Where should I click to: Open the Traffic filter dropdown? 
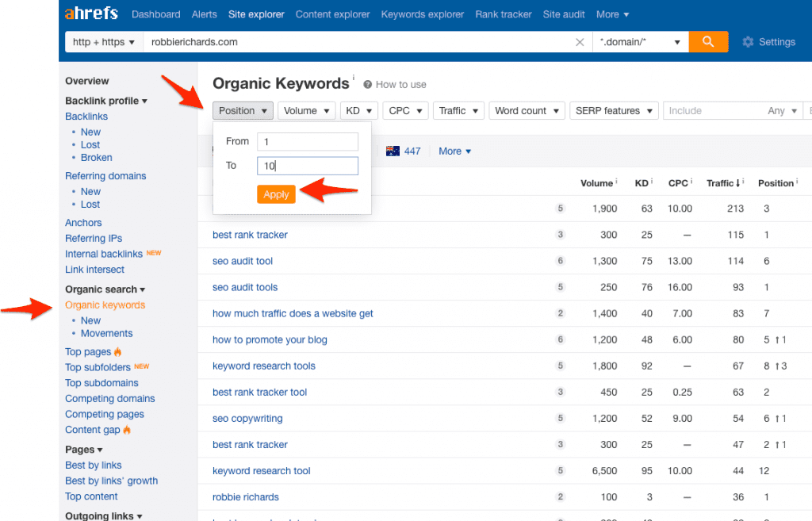(x=458, y=111)
